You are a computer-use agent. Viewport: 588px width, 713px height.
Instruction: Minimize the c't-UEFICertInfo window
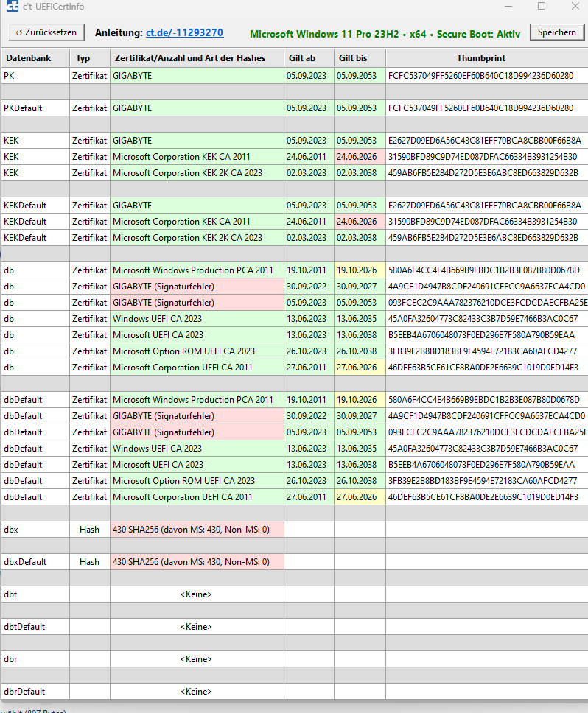[508, 7]
